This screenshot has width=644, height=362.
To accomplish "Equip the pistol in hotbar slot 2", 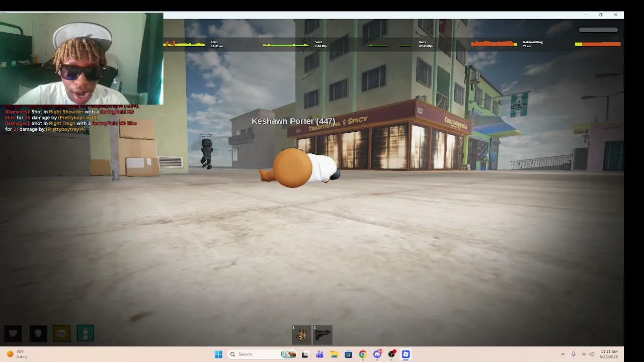I will pyautogui.click(x=323, y=335).
